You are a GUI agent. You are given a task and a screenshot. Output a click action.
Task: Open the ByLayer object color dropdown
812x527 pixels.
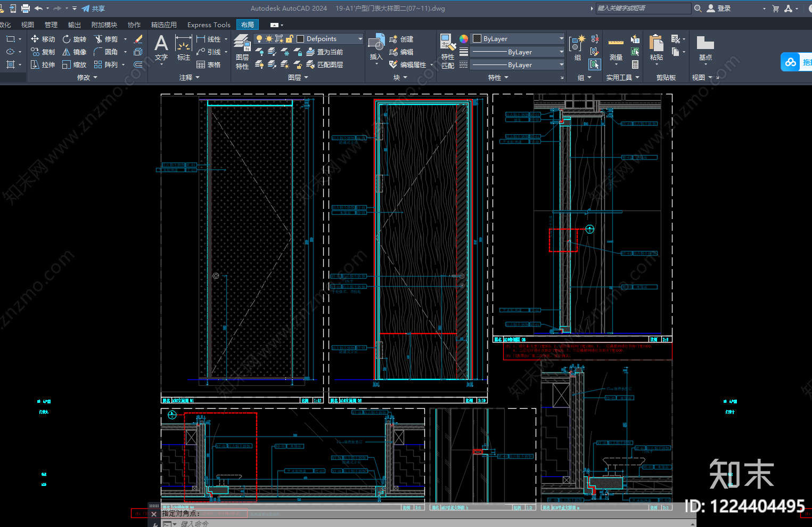tap(561, 39)
